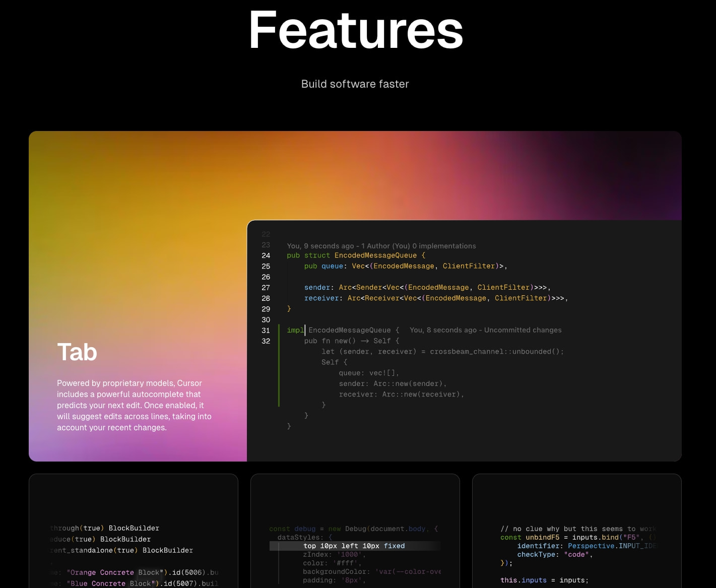Click the '// no clue why' comment line
Screen dimensions: 716x588
(x=578, y=529)
